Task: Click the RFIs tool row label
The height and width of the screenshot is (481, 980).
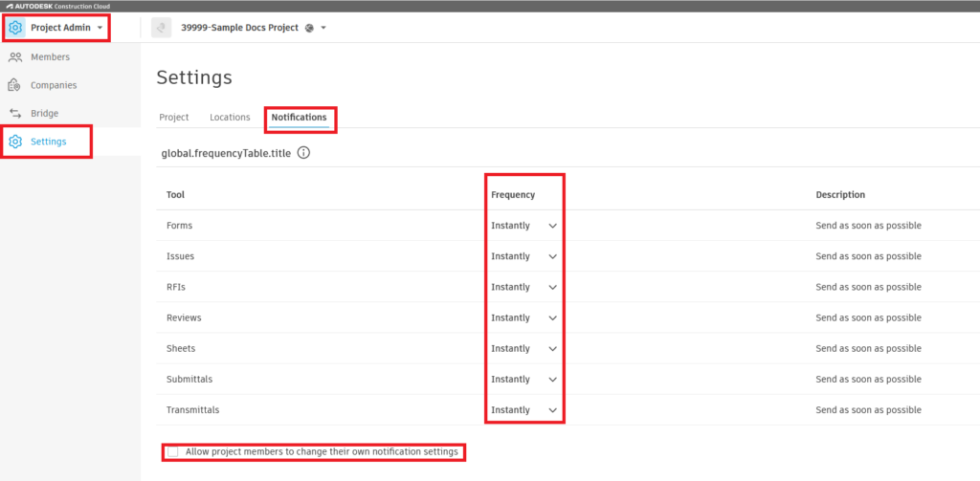Action: point(176,287)
